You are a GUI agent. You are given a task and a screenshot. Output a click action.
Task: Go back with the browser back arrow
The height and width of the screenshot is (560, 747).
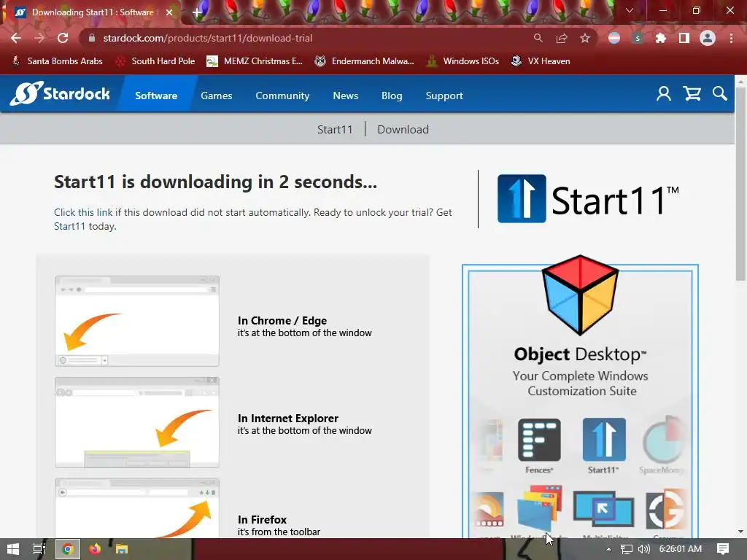point(16,38)
